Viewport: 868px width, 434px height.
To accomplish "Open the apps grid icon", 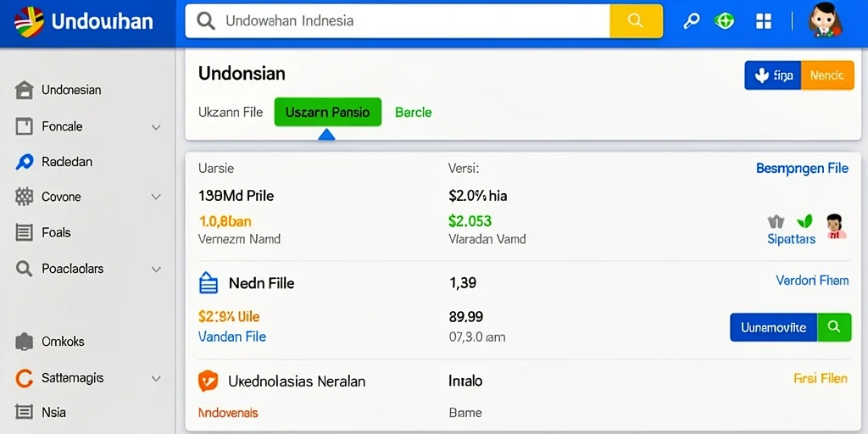I will pyautogui.click(x=764, y=21).
